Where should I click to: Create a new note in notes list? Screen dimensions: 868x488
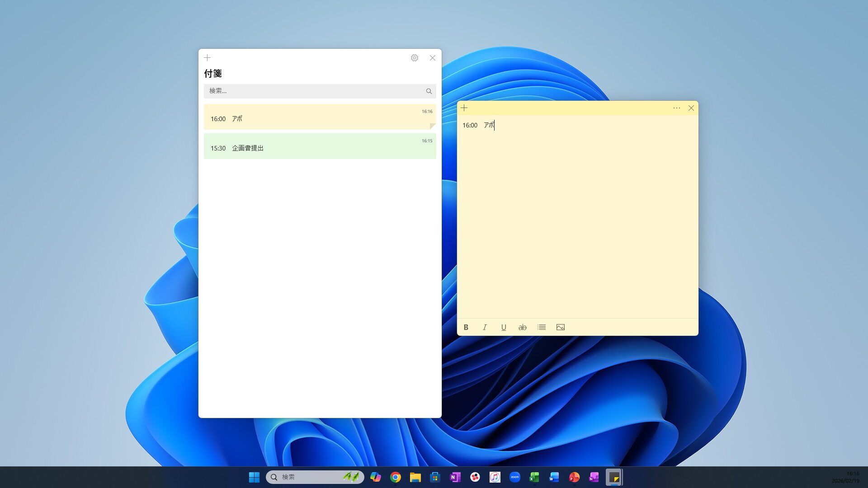point(208,58)
